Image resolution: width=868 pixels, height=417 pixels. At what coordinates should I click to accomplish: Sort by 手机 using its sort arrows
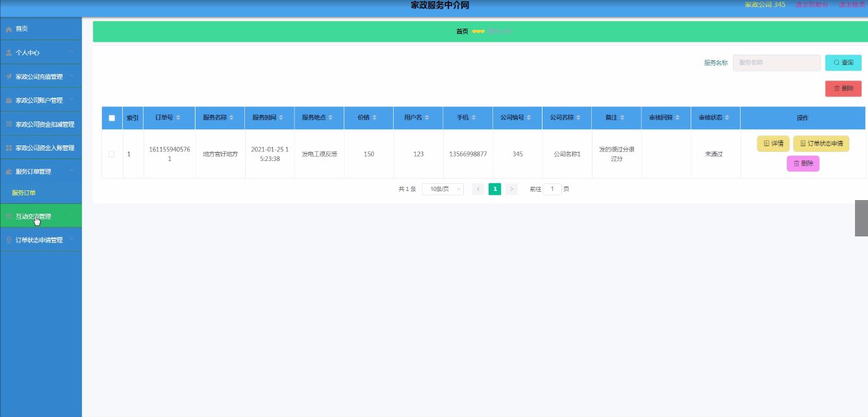tap(473, 118)
